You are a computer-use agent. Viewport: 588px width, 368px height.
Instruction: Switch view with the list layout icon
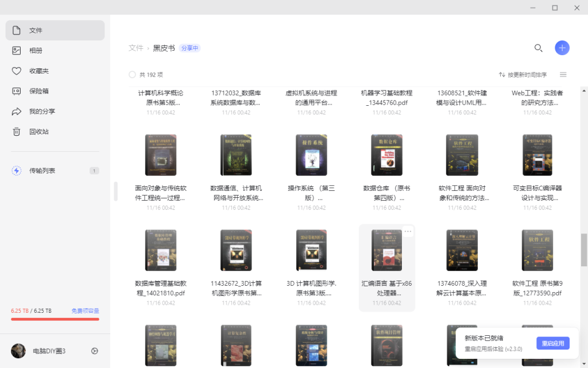tap(563, 75)
